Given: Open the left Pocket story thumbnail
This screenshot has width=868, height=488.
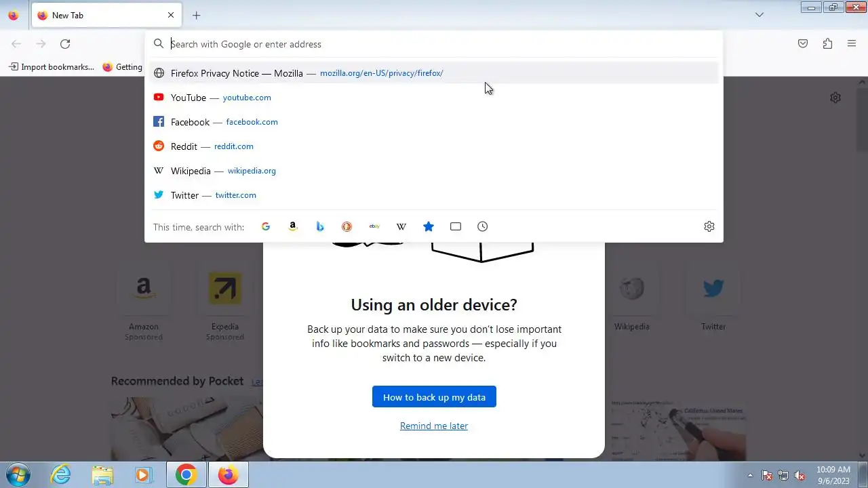Looking at the screenshot, I should pos(186,428).
